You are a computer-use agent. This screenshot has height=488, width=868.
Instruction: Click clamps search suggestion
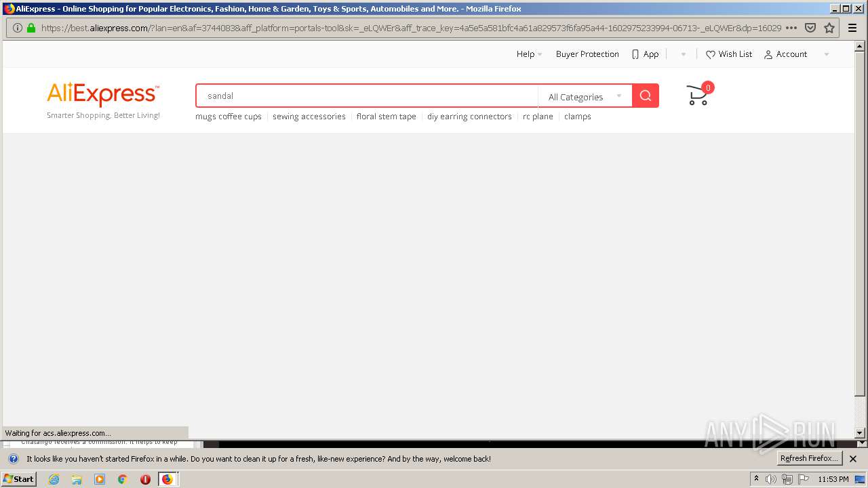(578, 117)
